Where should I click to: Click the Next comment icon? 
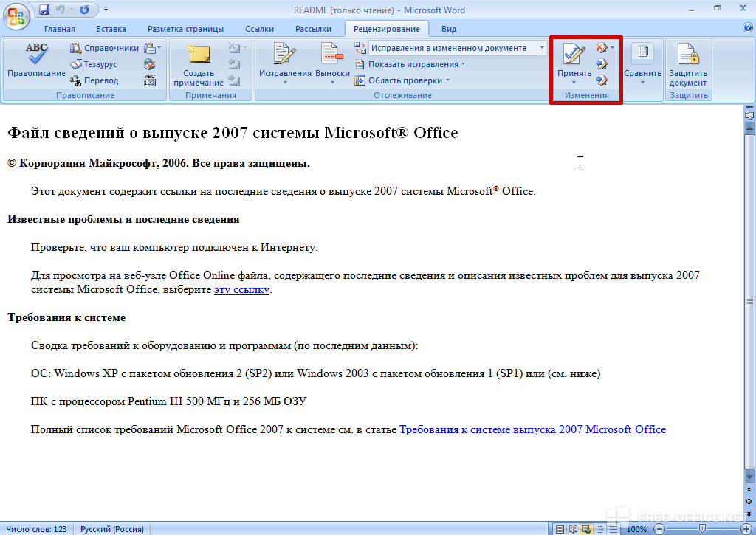pyautogui.click(x=234, y=80)
